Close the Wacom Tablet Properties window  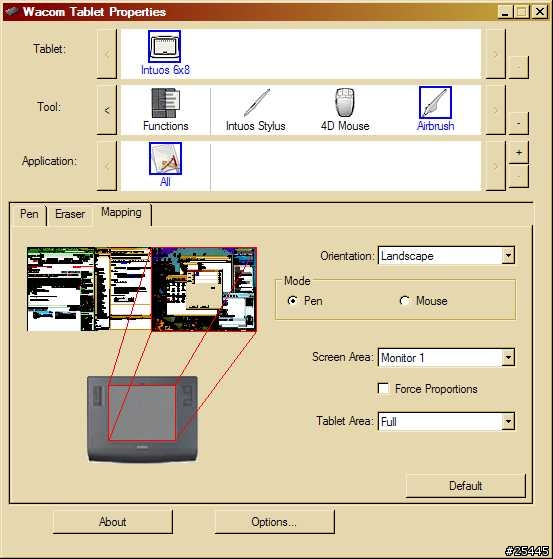pyautogui.click(x=540, y=12)
